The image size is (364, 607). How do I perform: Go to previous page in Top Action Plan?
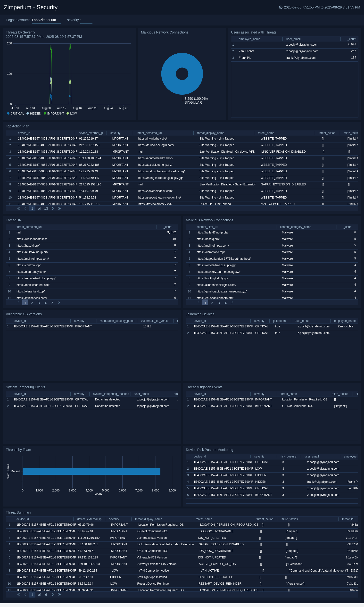coord(25,208)
